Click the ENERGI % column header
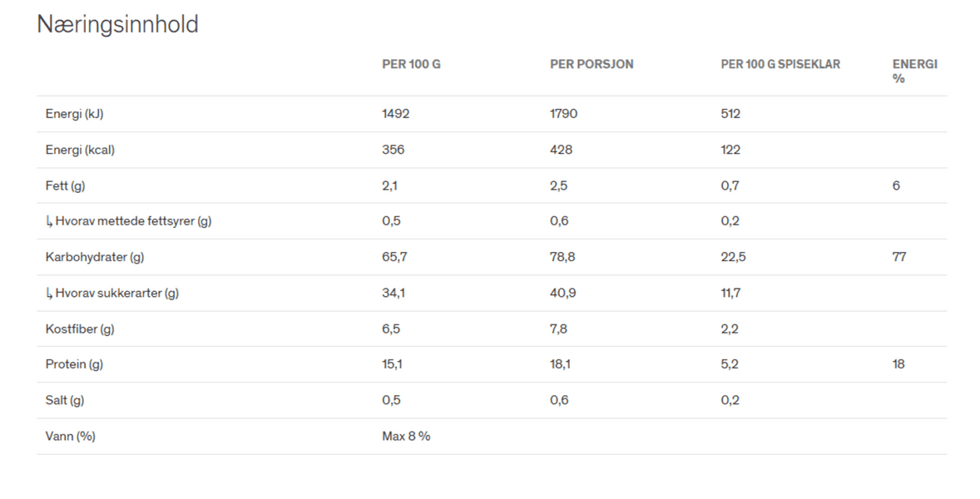 914,71
